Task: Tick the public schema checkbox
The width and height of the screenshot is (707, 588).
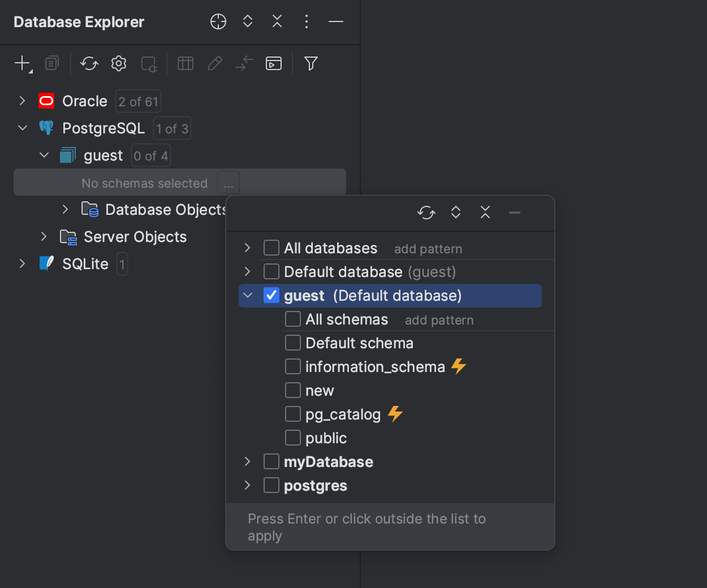Action: pyautogui.click(x=293, y=437)
